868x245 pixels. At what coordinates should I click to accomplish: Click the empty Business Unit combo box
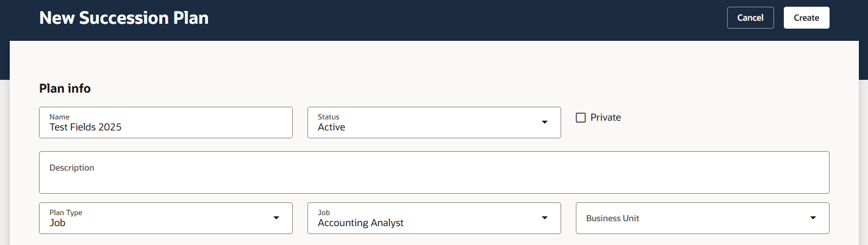pos(703,218)
